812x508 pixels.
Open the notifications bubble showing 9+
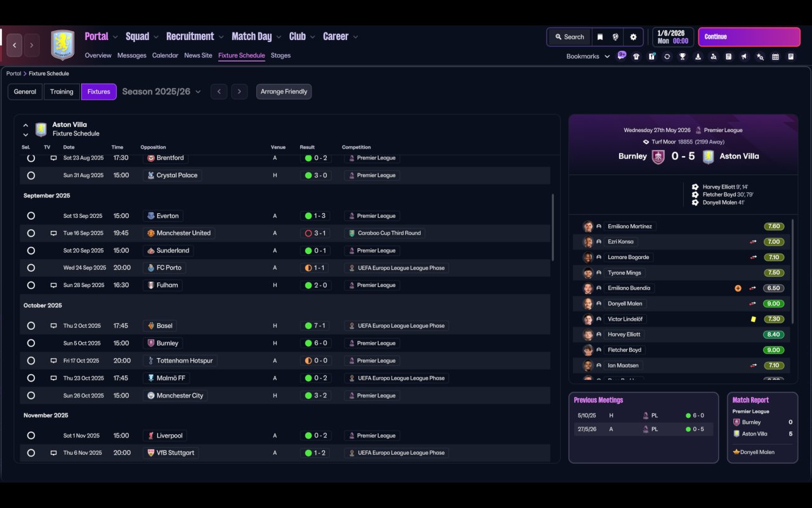click(622, 55)
